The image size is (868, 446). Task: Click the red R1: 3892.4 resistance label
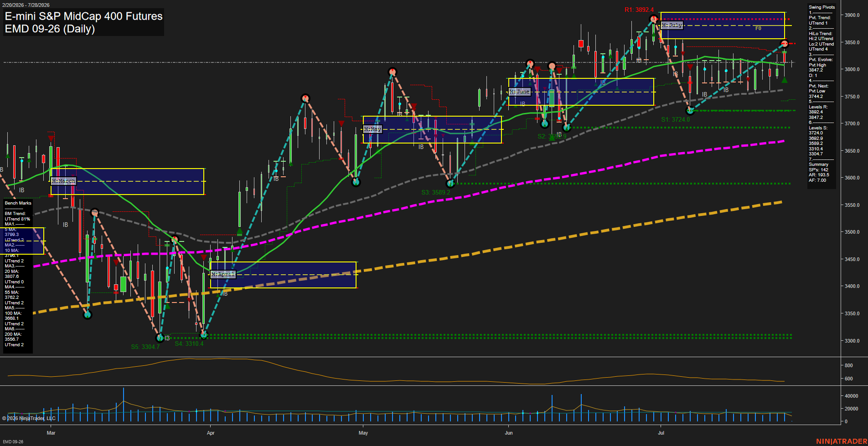point(639,10)
